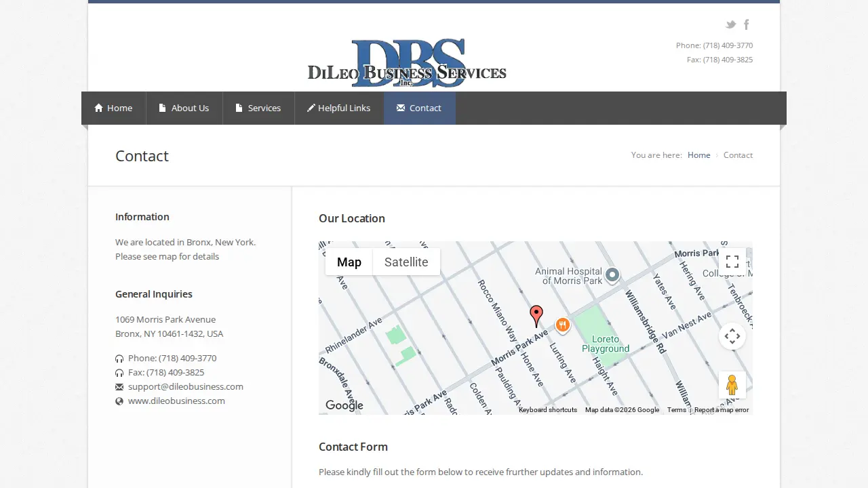Viewport: 868px width, 488px height.
Task: Click the 1069 Morris Park Avenue address text
Action: coord(165,319)
